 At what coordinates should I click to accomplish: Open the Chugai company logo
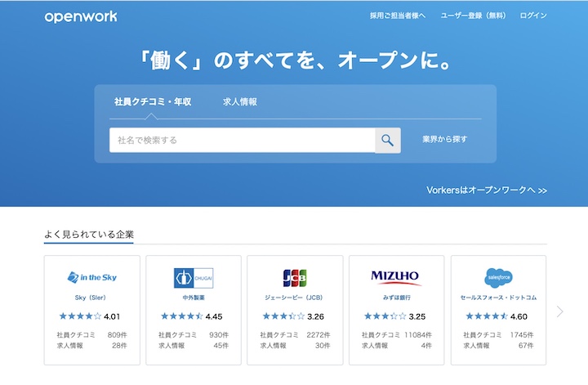click(194, 277)
